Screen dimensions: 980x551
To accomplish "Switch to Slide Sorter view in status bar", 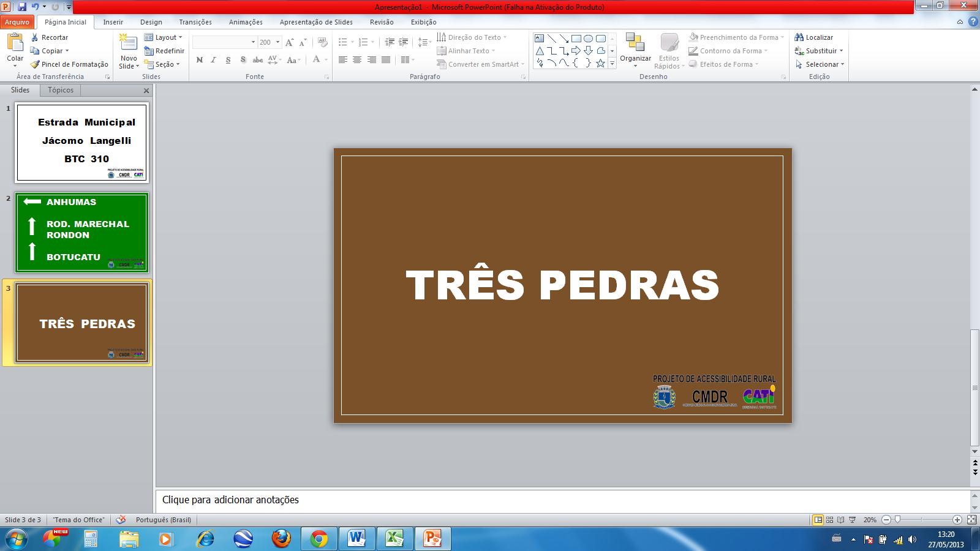I will click(829, 520).
